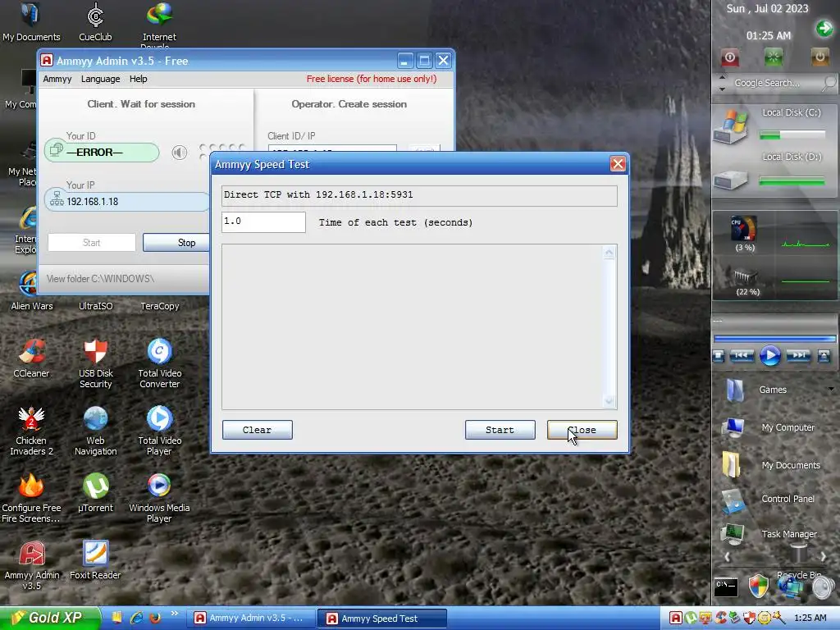Screen dimensions: 840x630
Task: Open the Language menu in Ammyy Admin
Action: 101,79
